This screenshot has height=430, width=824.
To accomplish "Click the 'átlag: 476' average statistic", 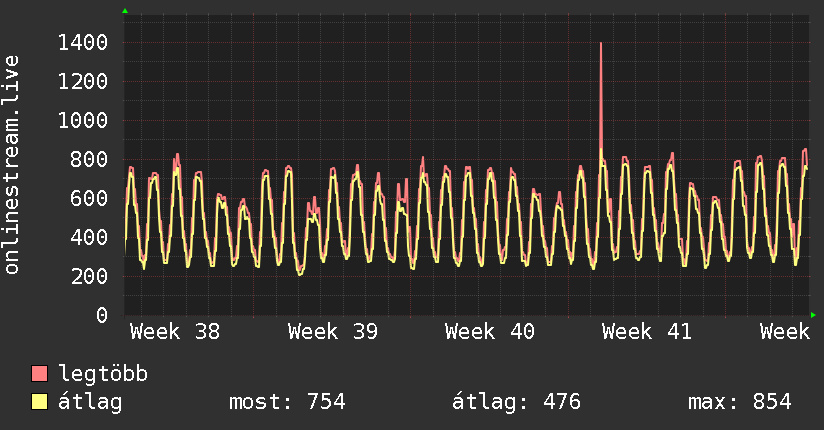I will (x=516, y=402).
